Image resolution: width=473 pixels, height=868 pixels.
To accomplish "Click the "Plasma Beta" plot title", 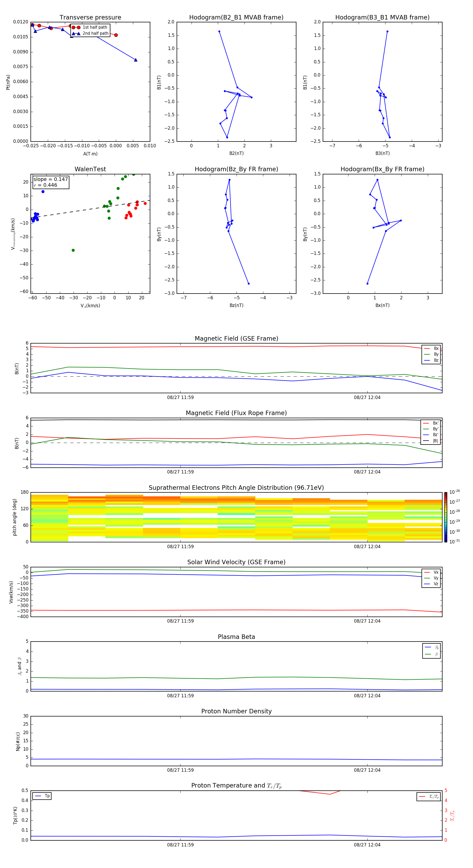I will tap(236, 637).
